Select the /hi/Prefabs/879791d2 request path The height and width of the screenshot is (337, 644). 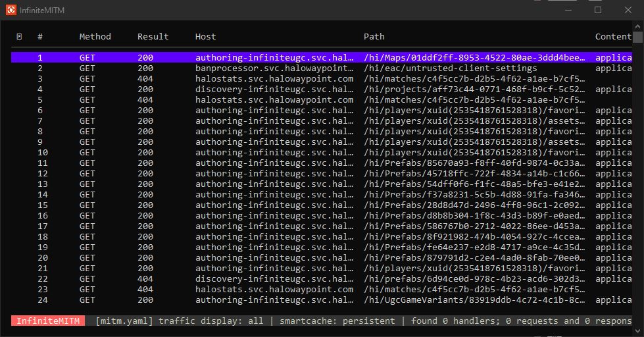474,257
